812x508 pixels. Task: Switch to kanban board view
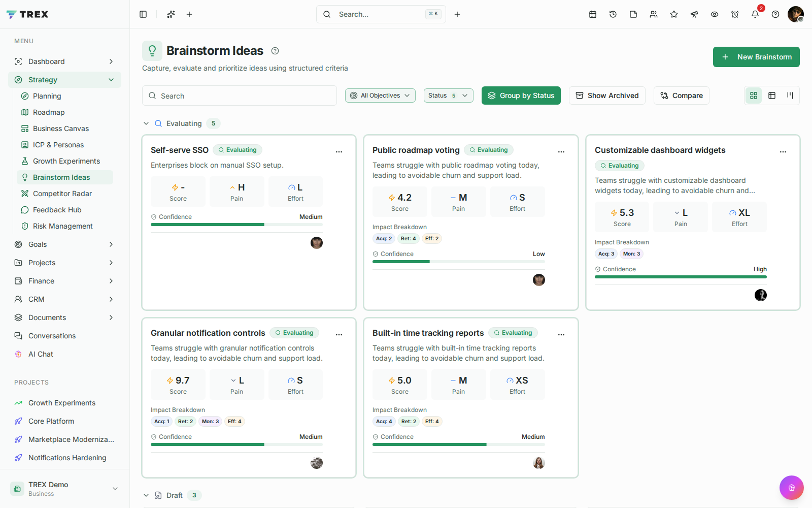pos(790,96)
